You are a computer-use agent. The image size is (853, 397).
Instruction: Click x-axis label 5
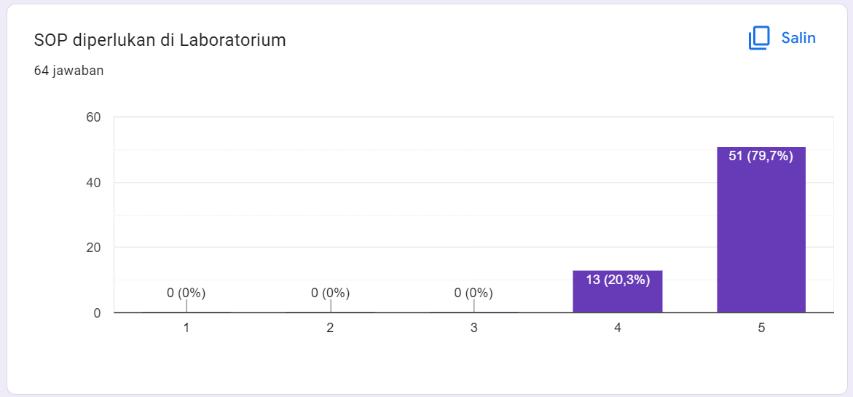(761, 328)
